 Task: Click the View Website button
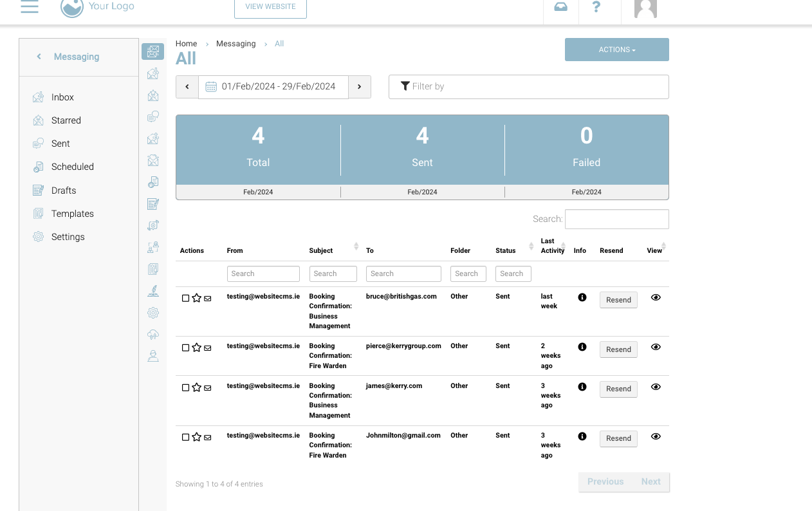(x=270, y=7)
